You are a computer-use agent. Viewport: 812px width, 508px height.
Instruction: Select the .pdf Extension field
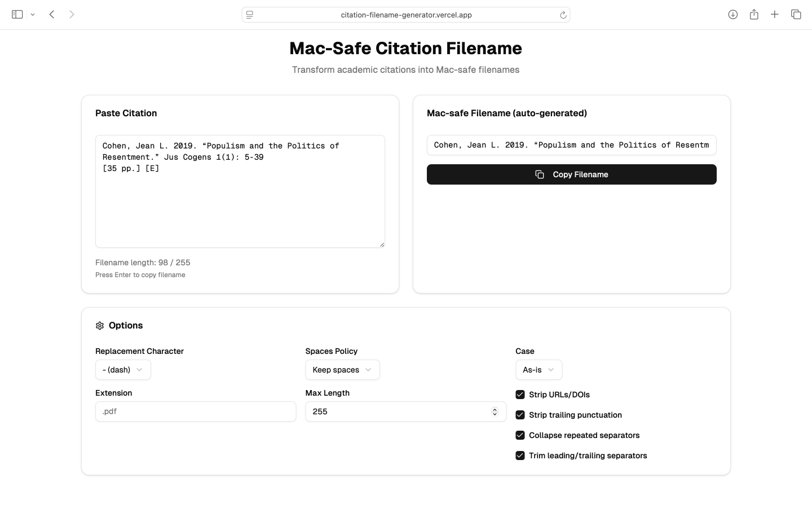point(196,411)
